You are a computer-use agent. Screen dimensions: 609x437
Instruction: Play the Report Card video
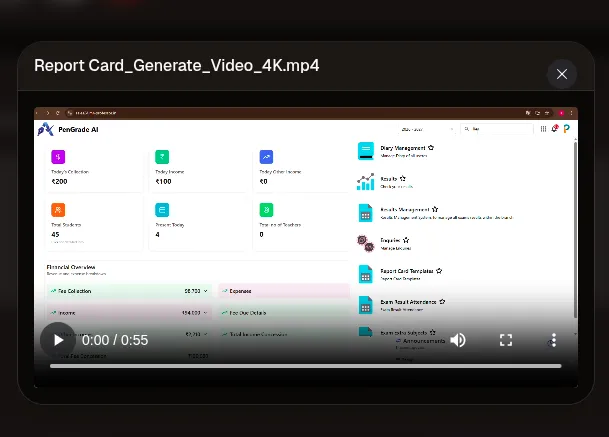pyautogui.click(x=58, y=340)
